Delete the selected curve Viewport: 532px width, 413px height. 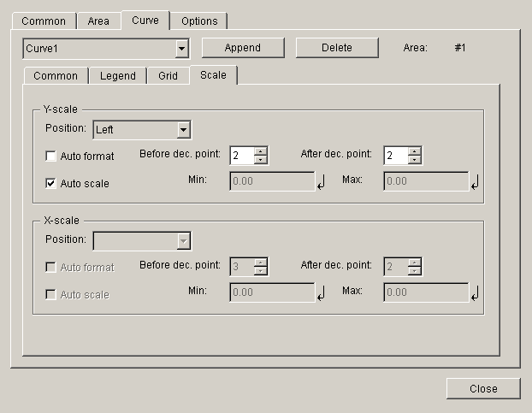(336, 48)
